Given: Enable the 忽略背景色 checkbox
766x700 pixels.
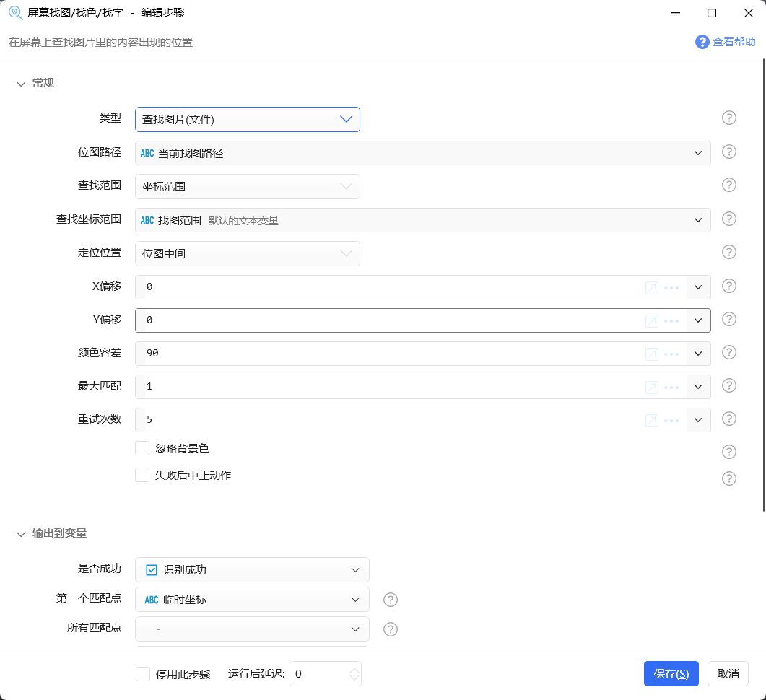Looking at the screenshot, I should (142, 449).
